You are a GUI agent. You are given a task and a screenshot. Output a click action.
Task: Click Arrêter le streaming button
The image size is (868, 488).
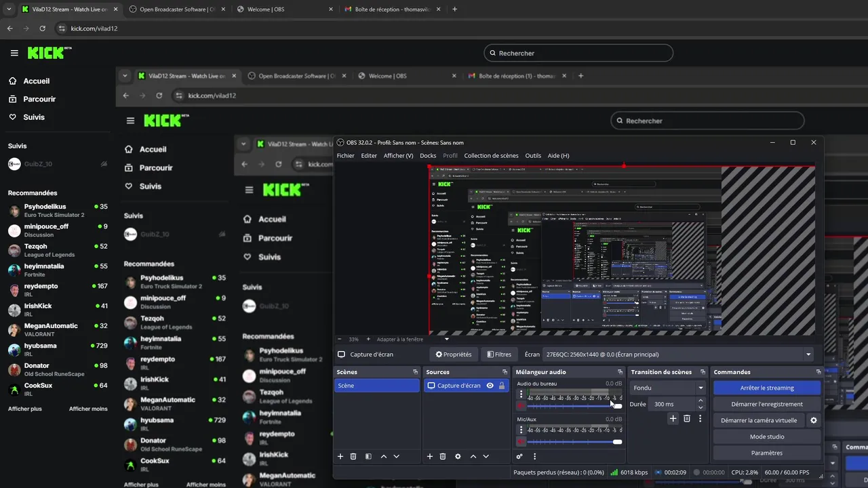pyautogui.click(x=767, y=388)
